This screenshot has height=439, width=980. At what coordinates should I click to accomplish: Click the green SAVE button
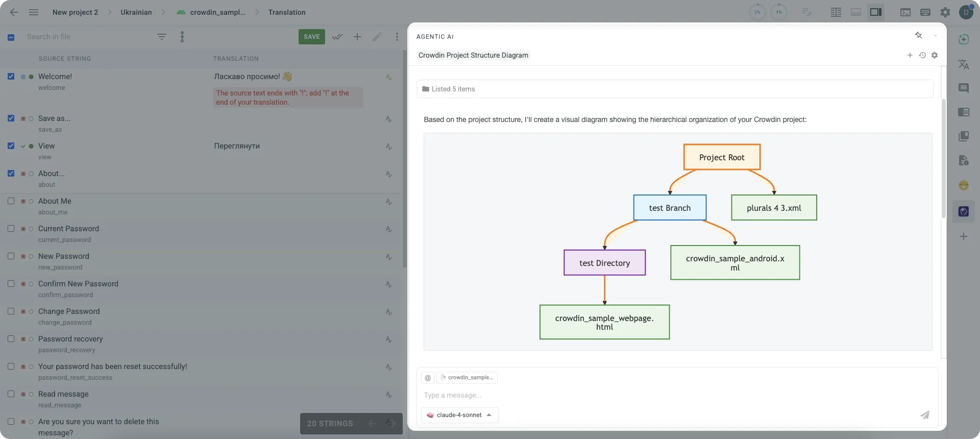[311, 37]
